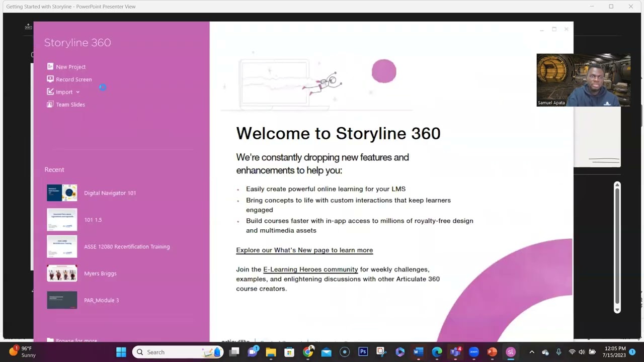
Task: Open the File Explorer taskbar icon
Action: pos(271,352)
